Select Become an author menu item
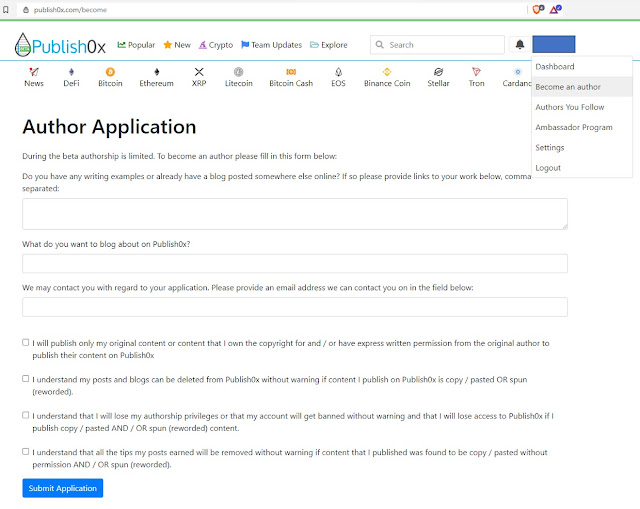Viewport: 640px width, 509px height. point(582,87)
